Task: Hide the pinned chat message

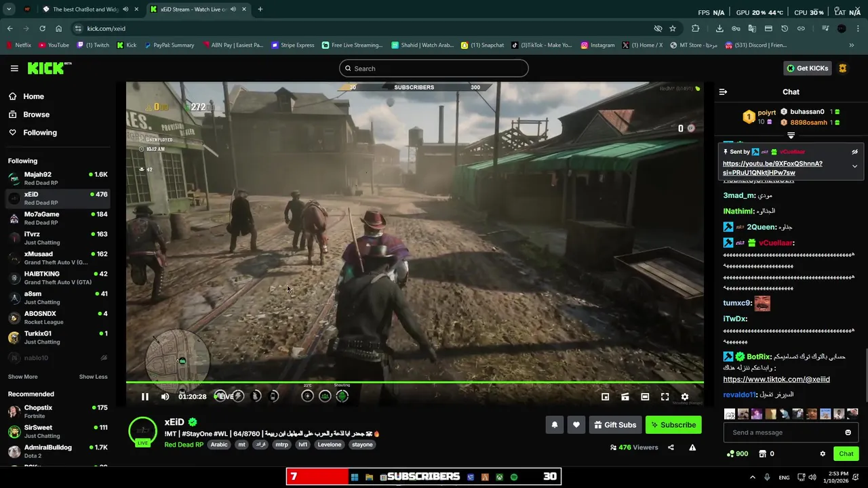Action: [x=854, y=152]
